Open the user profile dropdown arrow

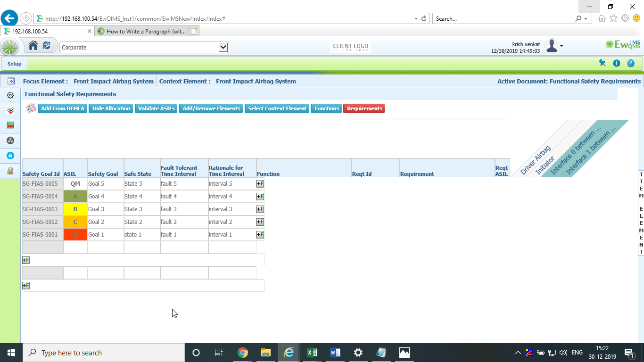point(561,46)
